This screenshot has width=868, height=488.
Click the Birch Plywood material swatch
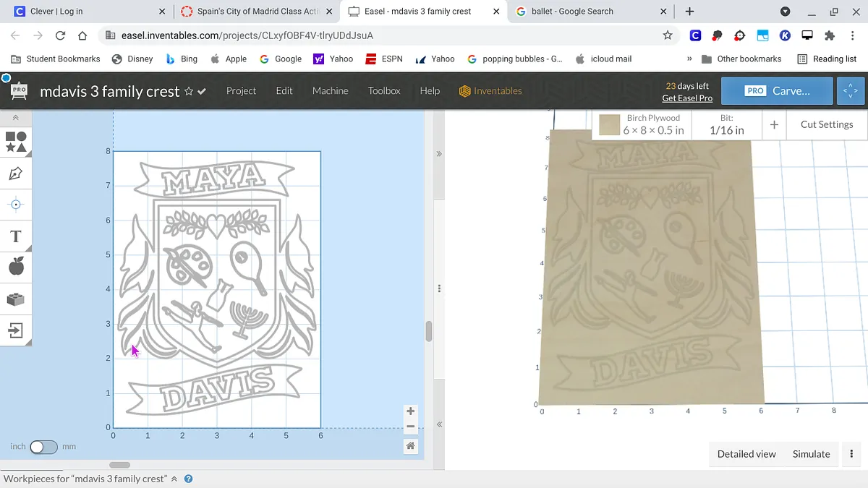point(610,125)
